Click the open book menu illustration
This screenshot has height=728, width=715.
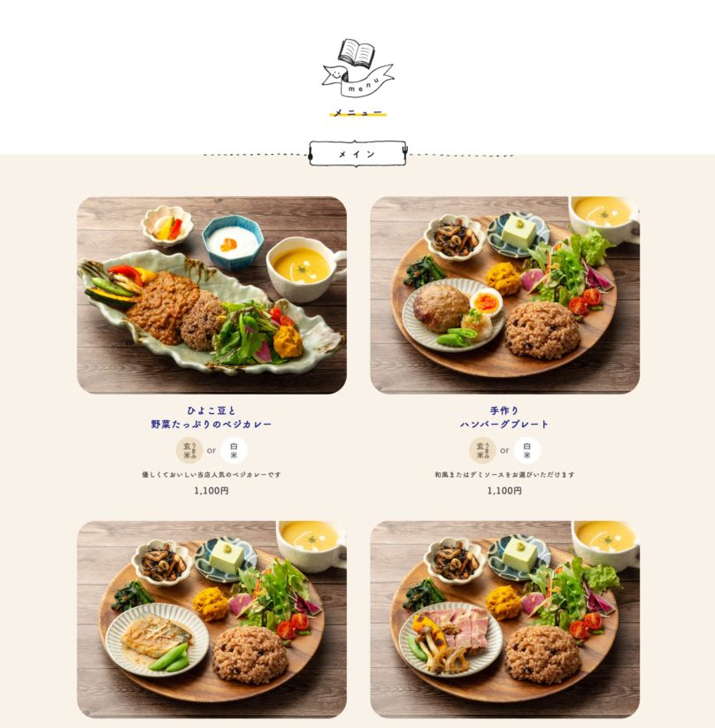tap(357, 53)
